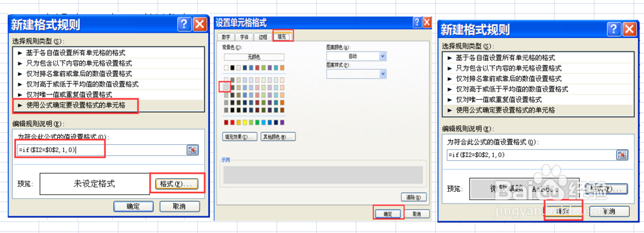Click the 未设定格式 preview box
The image size is (644, 233).
[95, 184]
